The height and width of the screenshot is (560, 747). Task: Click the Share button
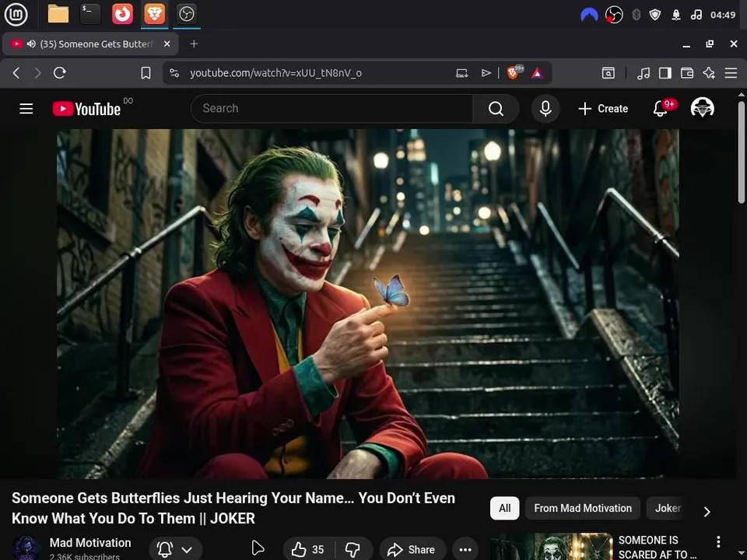click(x=412, y=550)
